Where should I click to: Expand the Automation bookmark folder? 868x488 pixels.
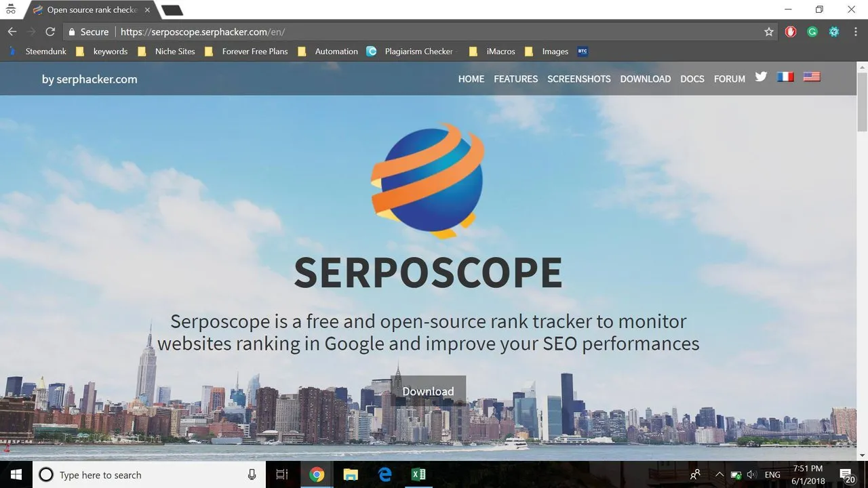point(328,52)
